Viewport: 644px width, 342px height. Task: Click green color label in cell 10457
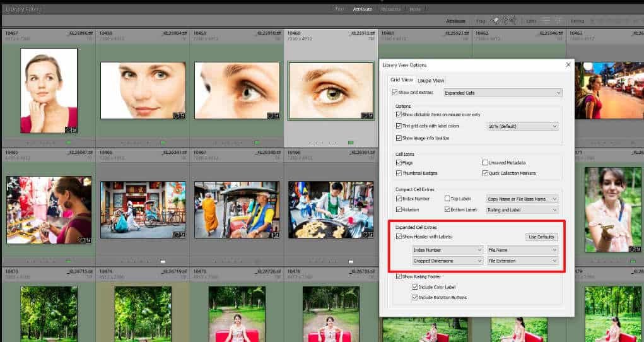68,143
